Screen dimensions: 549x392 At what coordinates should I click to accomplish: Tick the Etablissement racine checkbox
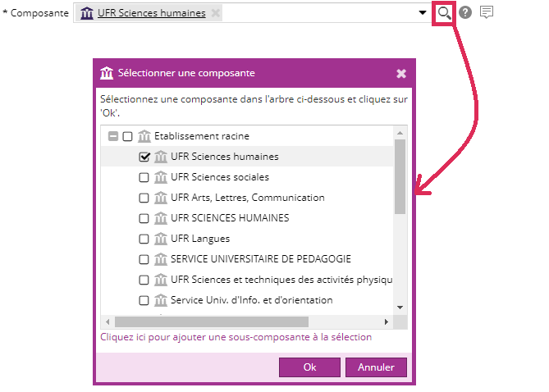click(128, 136)
